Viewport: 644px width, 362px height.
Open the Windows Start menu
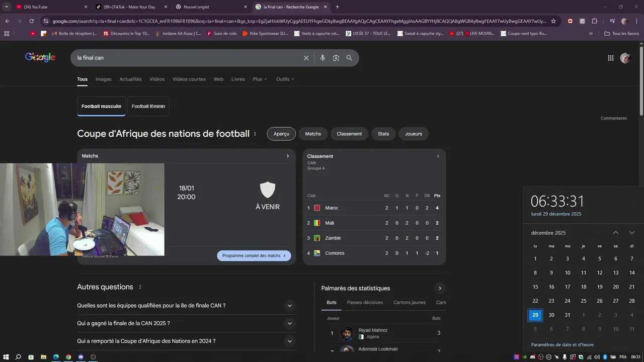click(6, 357)
